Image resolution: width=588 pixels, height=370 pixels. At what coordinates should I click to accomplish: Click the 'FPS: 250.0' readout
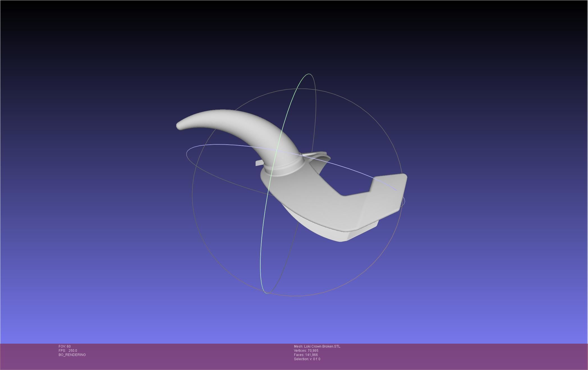68,351
